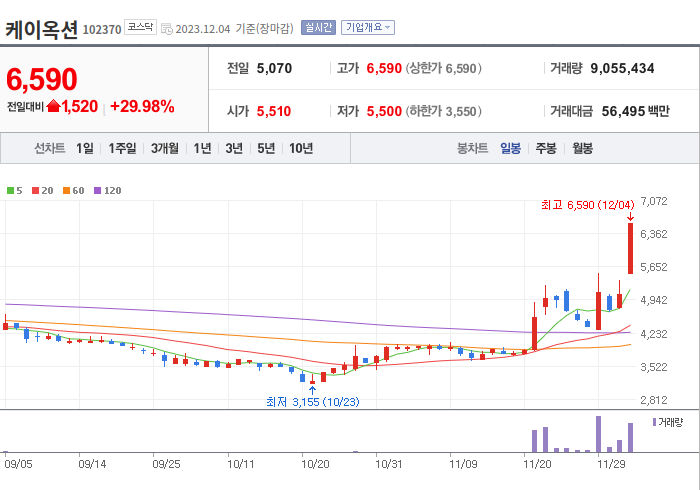Open the 기업개요 dropdown
This screenshot has width=700, height=490.
tap(368, 28)
